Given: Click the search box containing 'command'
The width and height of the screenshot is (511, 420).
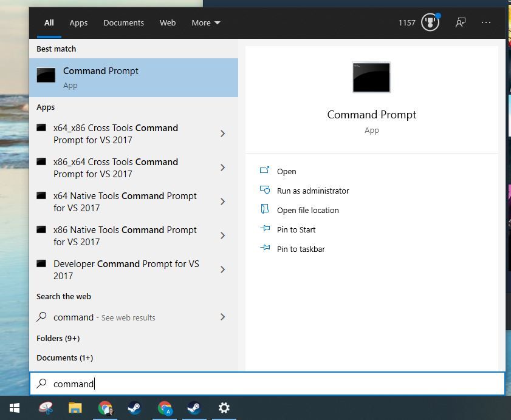Looking at the screenshot, I should (267, 384).
